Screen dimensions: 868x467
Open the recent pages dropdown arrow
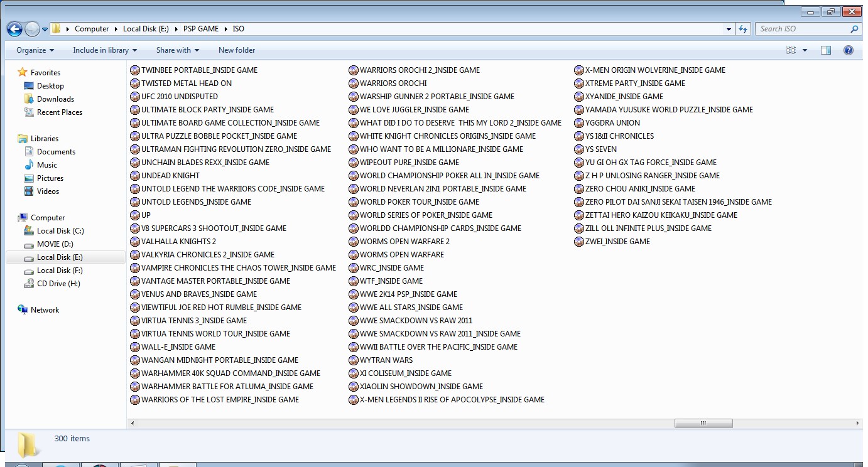point(45,30)
